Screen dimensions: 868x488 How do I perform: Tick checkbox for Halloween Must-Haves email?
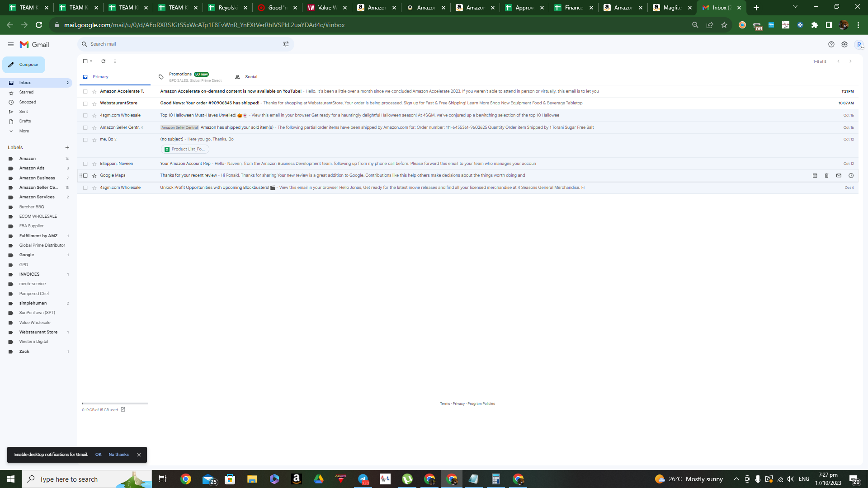point(85,116)
